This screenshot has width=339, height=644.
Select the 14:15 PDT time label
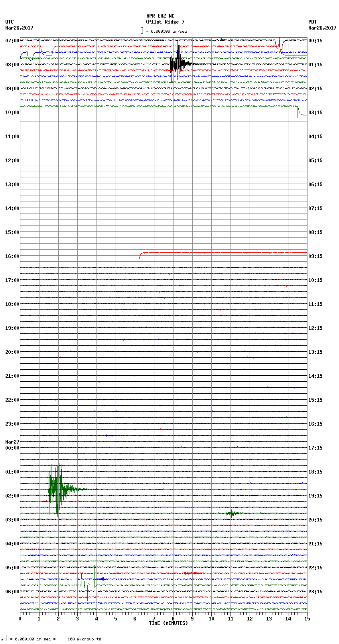pyautogui.click(x=315, y=376)
